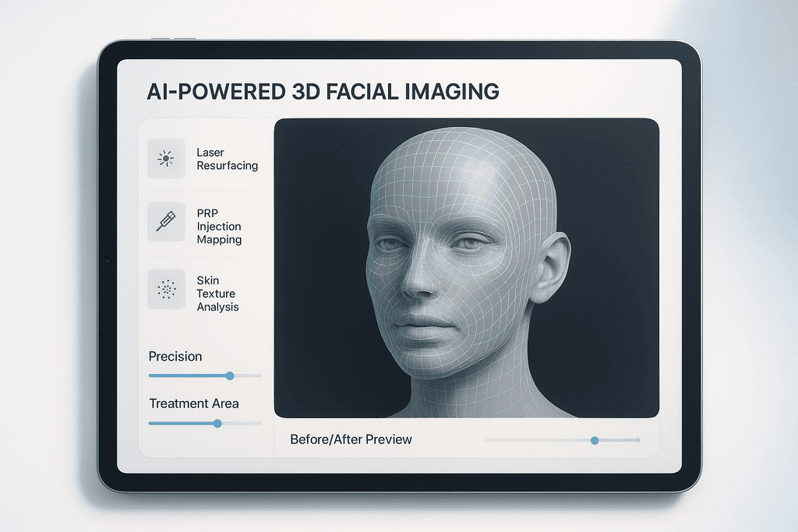This screenshot has height=532, width=798.
Task: Select the PRP Injection Mapping syringe icon
Action: point(166,221)
